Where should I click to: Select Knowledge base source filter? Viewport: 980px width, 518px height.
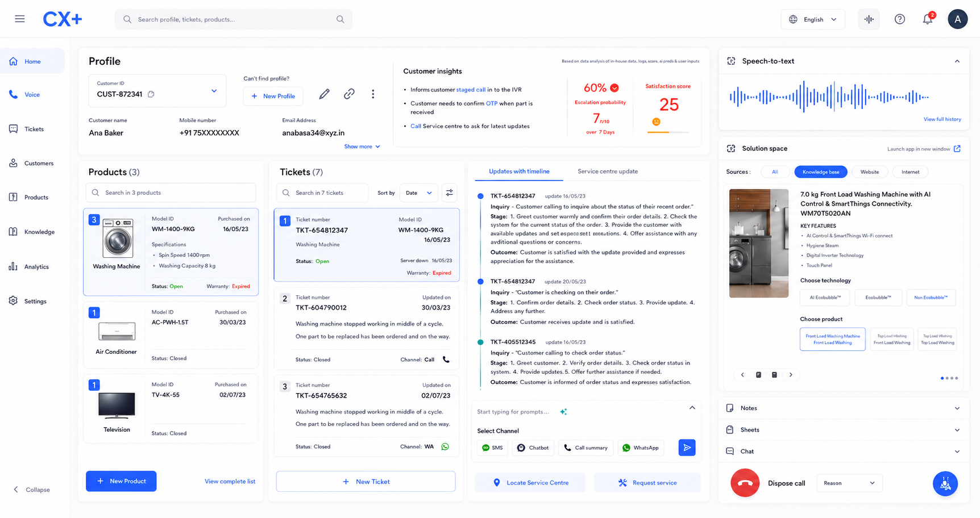tap(821, 172)
